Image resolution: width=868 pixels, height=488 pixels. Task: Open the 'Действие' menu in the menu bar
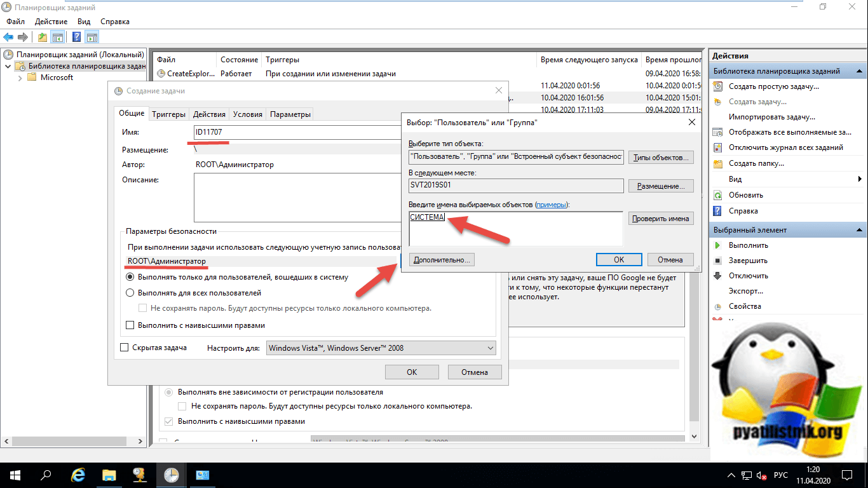point(51,22)
